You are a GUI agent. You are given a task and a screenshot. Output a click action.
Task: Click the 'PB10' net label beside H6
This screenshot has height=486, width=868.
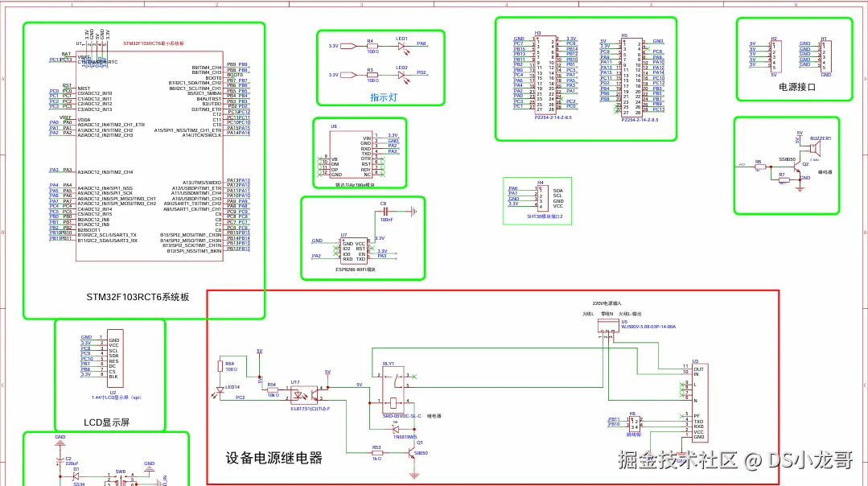click(x=614, y=425)
